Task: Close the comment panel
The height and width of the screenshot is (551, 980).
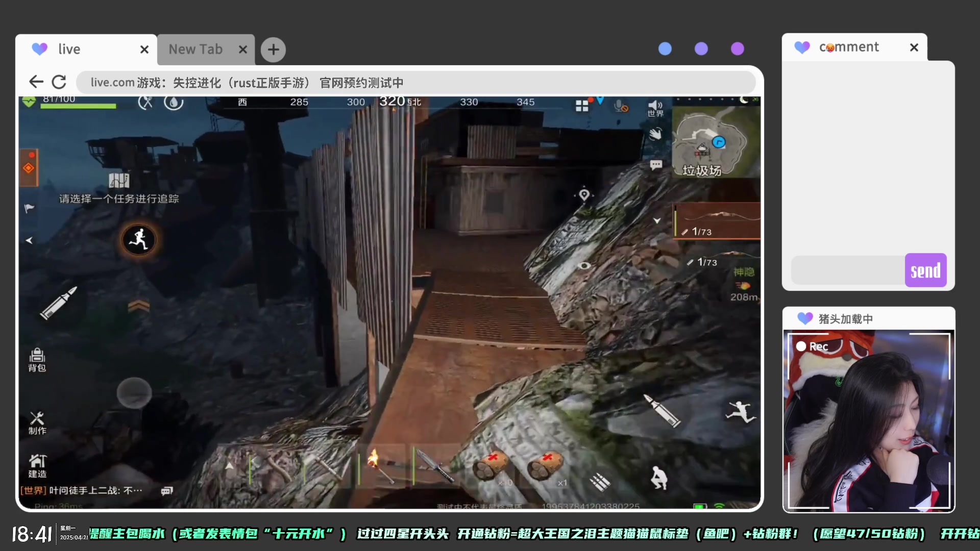Action: [x=914, y=47]
